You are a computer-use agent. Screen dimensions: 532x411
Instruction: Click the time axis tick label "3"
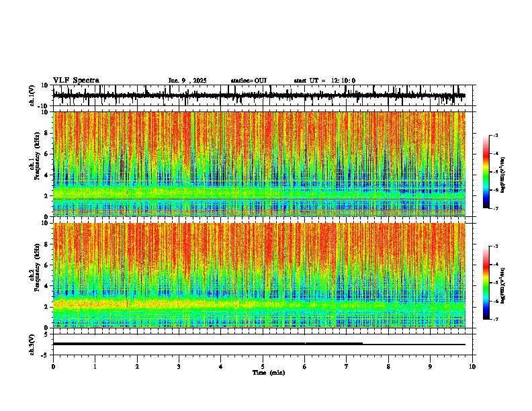(179, 367)
